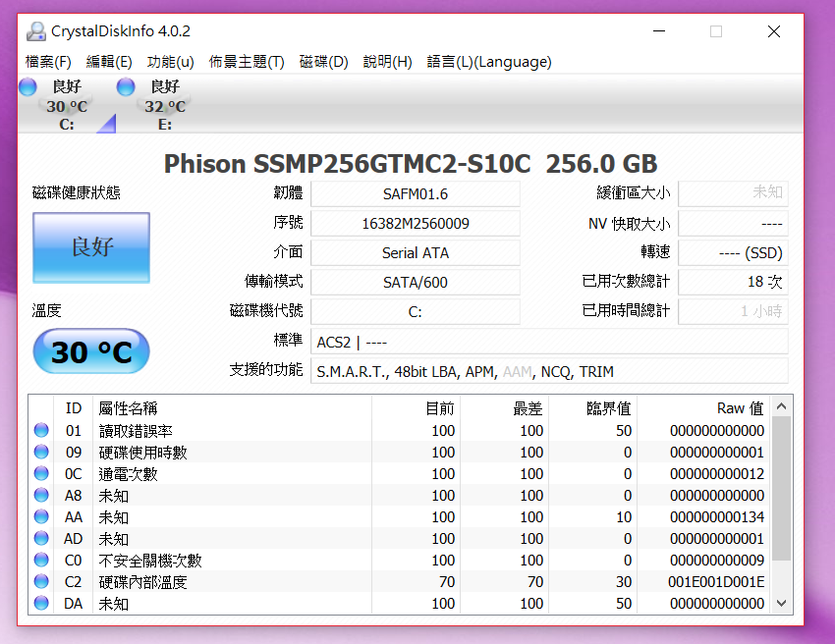Image resolution: width=835 pixels, height=644 pixels.
Task: Open the 磁碟(D) menu
Action: pos(324,62)
